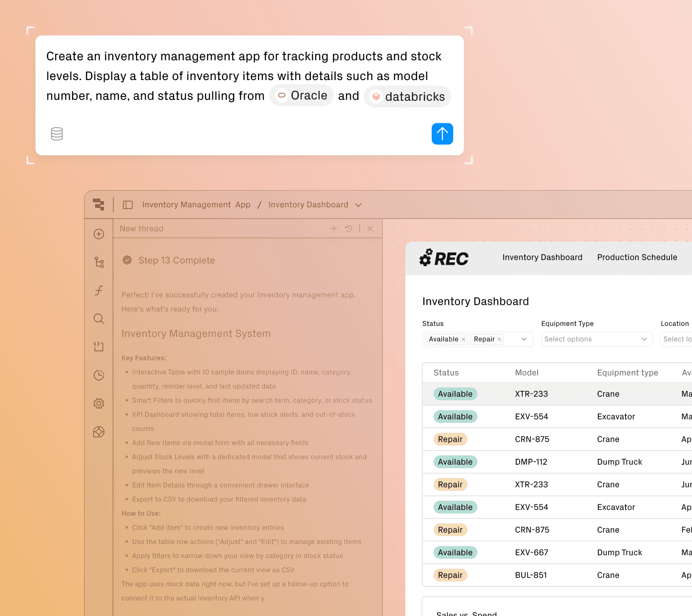The image size is (692, 616).
Task: Expand the Inventory Dashboard page chevron in the breadcrumb
Action: point(358,205)
